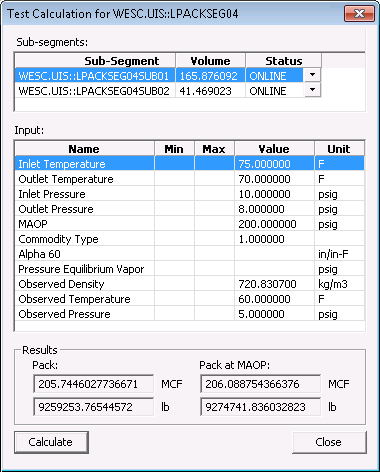
Task: Click Outlet Pressure value 8.000000
Action: [274, 209]
